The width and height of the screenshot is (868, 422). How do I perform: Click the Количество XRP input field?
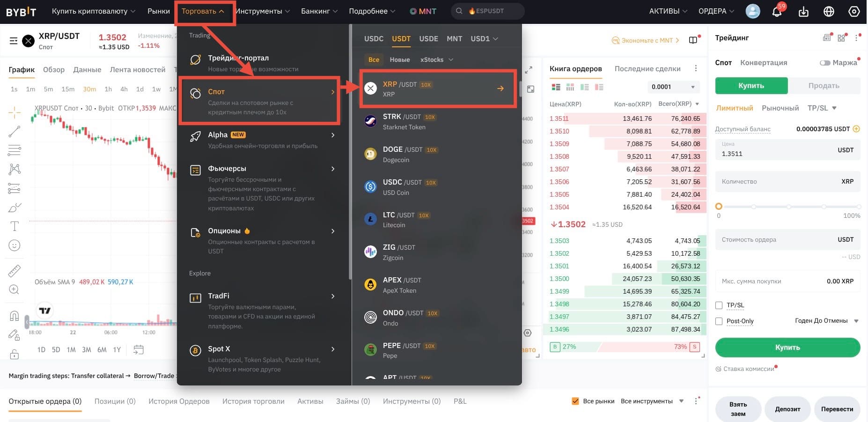(x=787, y=182)
